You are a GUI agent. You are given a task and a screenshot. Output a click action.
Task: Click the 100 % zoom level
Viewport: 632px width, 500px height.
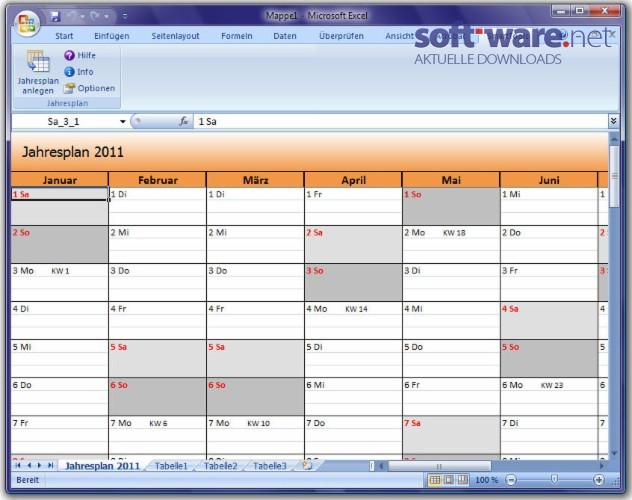point(486,480)
